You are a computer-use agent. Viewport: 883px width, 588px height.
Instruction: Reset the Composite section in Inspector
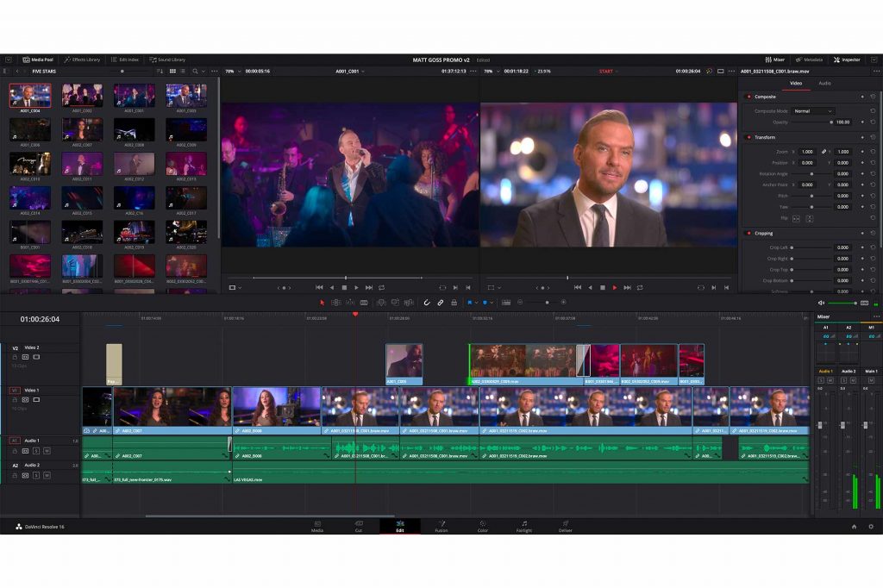[873, 97]
